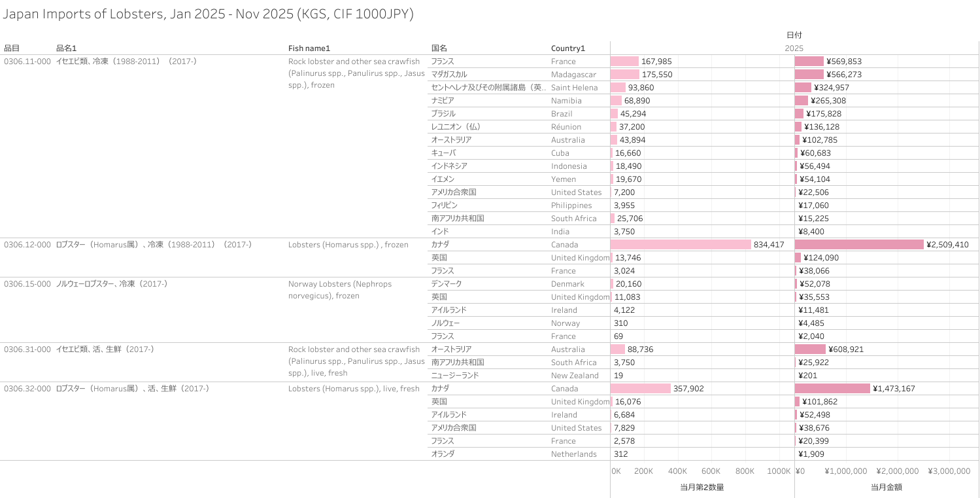Click the ¥2,509,410 value bar for Canada
Screen dimensions: 980x498
click(x=858, y=244)
